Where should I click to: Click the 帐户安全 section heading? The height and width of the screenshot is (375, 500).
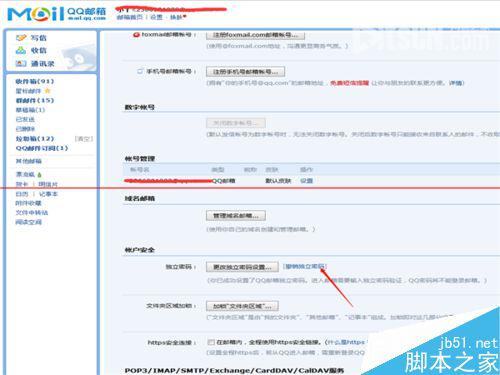pyautogui.click(x=139, y=250)
